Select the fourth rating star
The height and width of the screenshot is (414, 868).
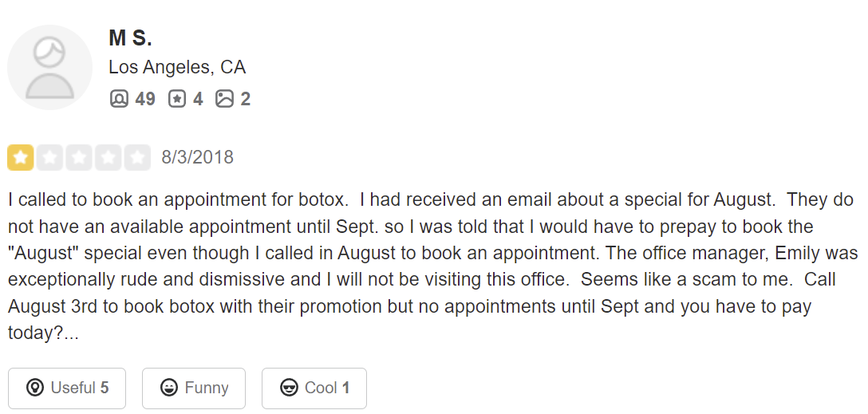point(108,157)
